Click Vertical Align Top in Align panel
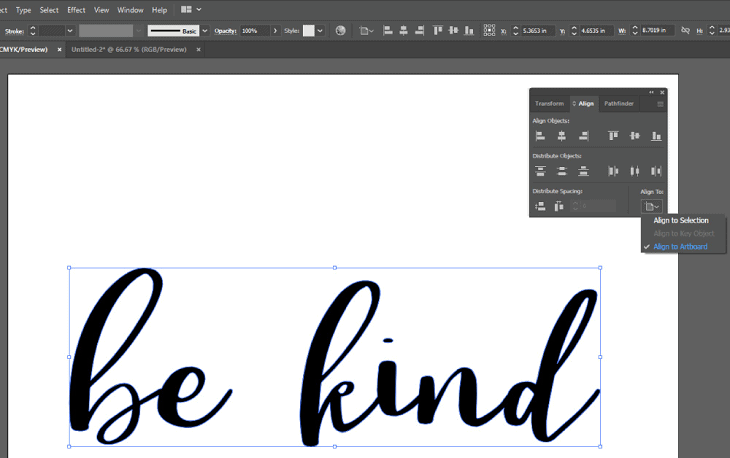Screen dimensions: 730x458 613,136
